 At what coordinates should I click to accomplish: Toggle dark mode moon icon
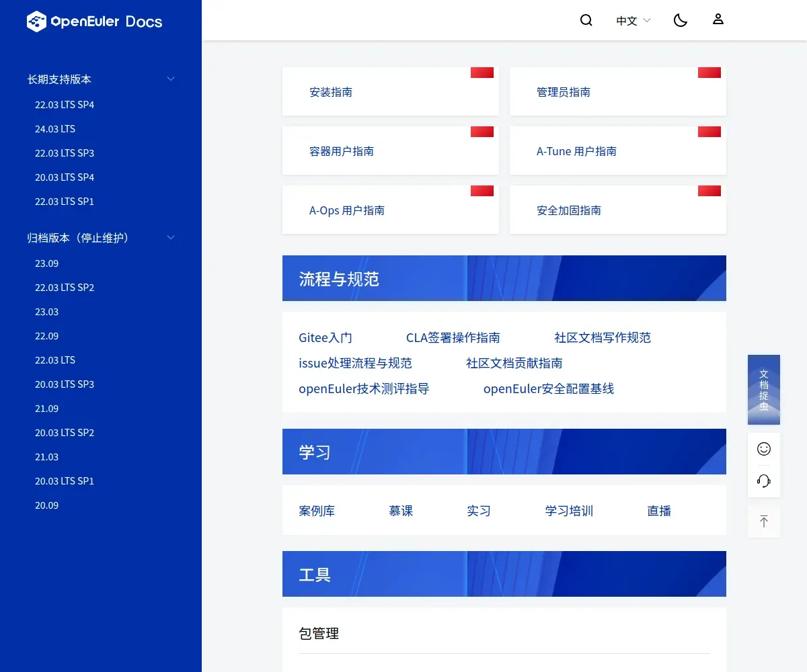[681, 20]
